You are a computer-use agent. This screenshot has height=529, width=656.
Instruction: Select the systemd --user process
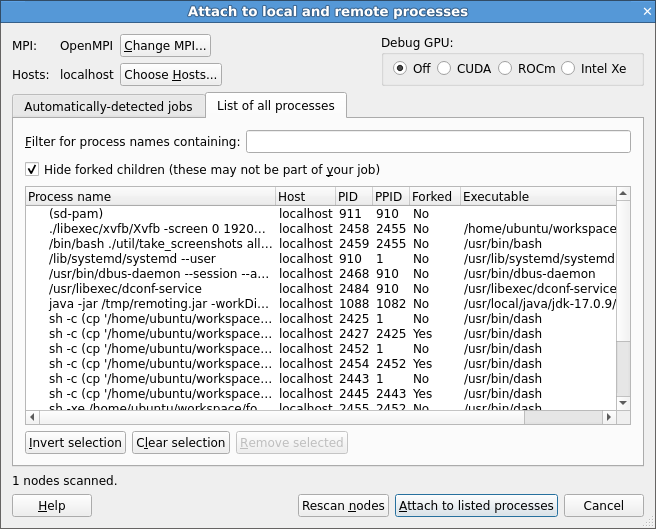pos(321,259)
